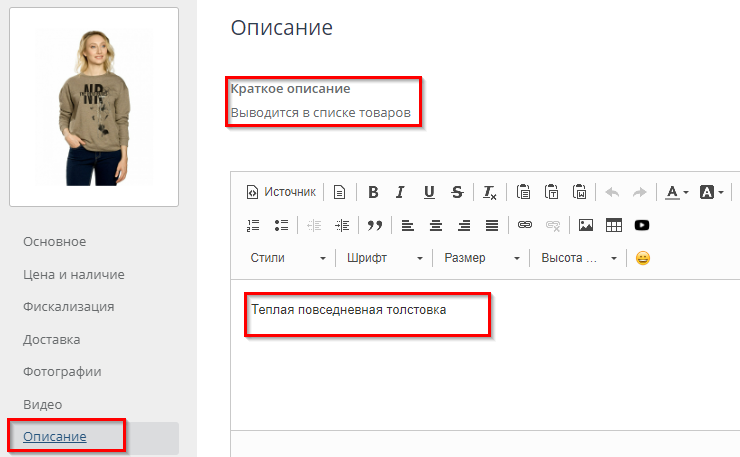Open the emoji picker

coord(643,258)
